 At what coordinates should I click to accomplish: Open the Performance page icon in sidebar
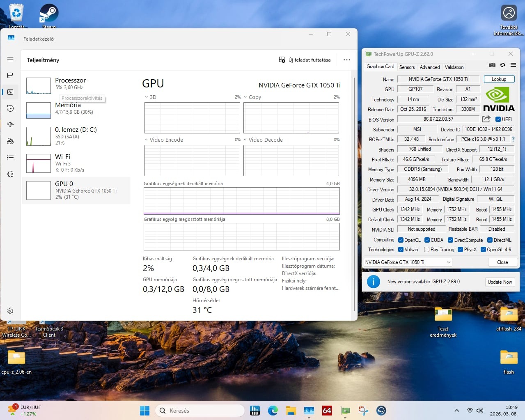[10, 92]
